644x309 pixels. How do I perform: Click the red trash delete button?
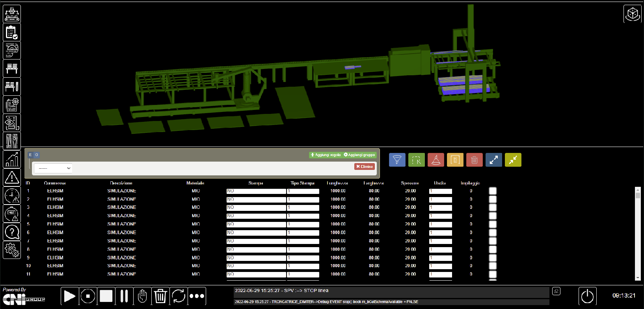pyautogui.click(x=475, y=160)
